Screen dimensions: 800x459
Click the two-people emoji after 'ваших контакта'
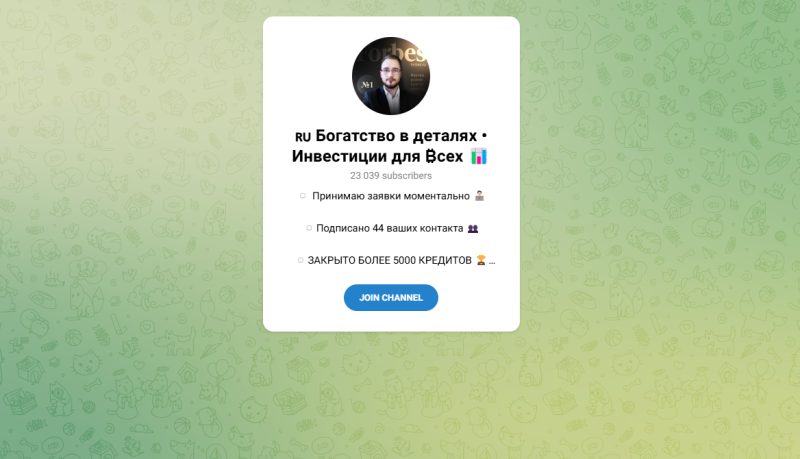click(473, 228)
